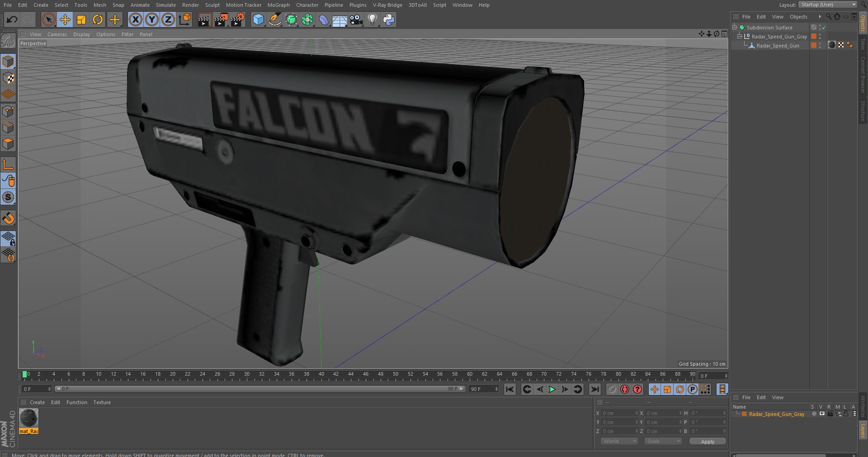Select Radar_Speed_Gun object in tree
Image resolution: width=868 pixels, height=457 pixels.
778,46
